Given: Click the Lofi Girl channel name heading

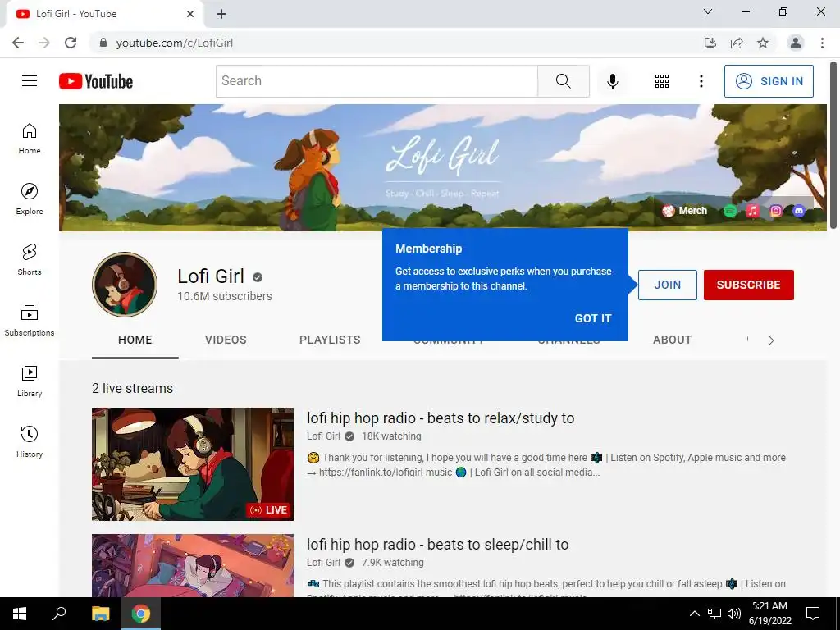Looking at the screenshot, I should tap(211, 276).
